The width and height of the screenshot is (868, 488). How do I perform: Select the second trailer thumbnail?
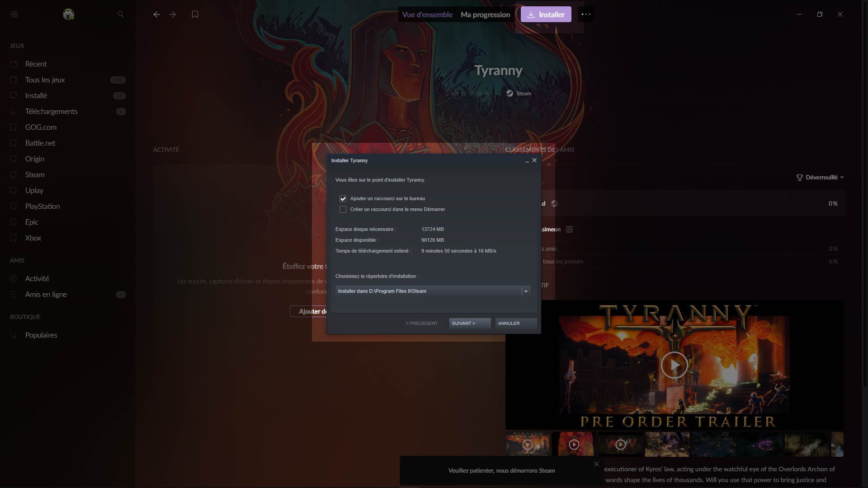coord(574,445)
